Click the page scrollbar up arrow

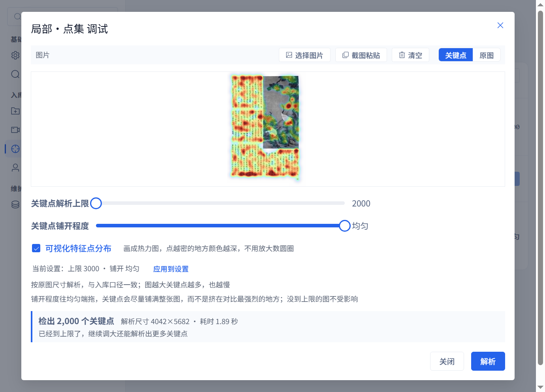540,5
